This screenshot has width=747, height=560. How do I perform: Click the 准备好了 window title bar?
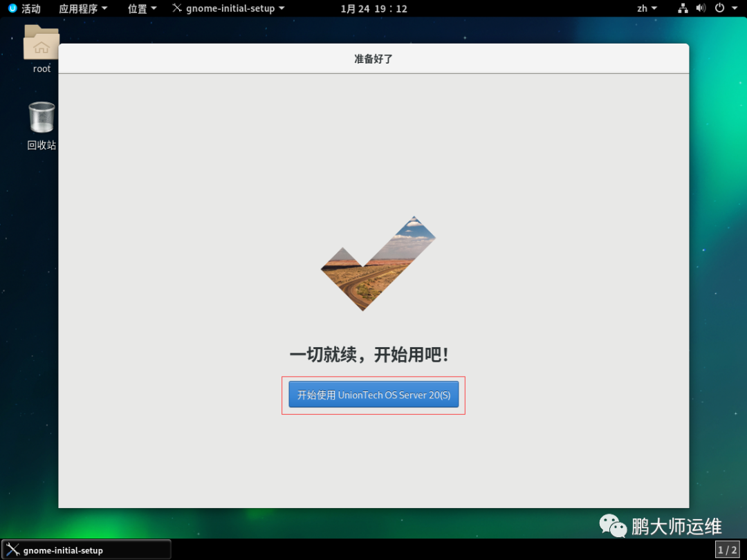coord(373,59)
